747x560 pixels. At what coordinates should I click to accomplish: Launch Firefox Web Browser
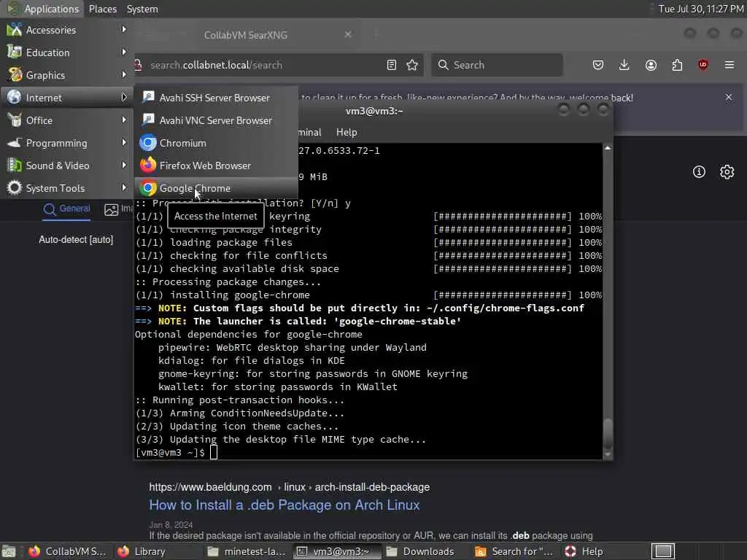pyautogui.click(x=216, y=166)
